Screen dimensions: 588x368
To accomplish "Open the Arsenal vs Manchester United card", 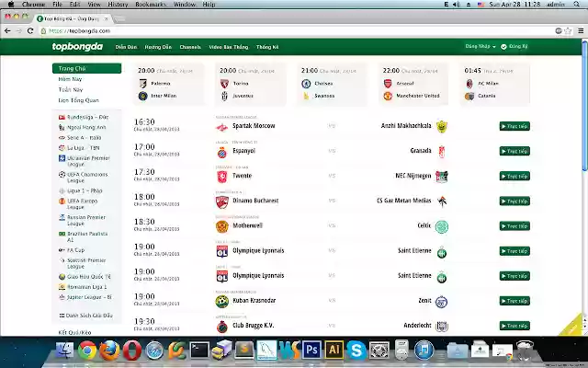I will pos(413,84).
